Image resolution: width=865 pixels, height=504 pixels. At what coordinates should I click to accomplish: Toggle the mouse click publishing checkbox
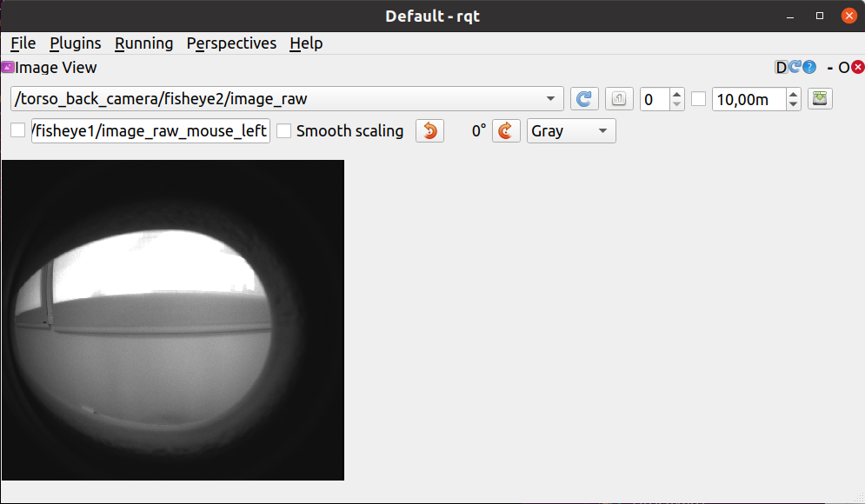[17, 131]
